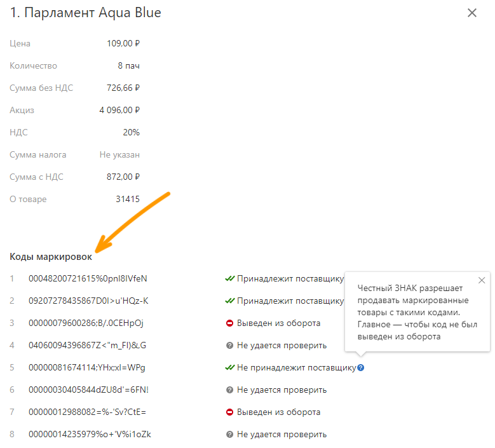The width and height of the screenshot is (495, 448).
Task: Click the Сумма налога label
Action: (38, 154)
